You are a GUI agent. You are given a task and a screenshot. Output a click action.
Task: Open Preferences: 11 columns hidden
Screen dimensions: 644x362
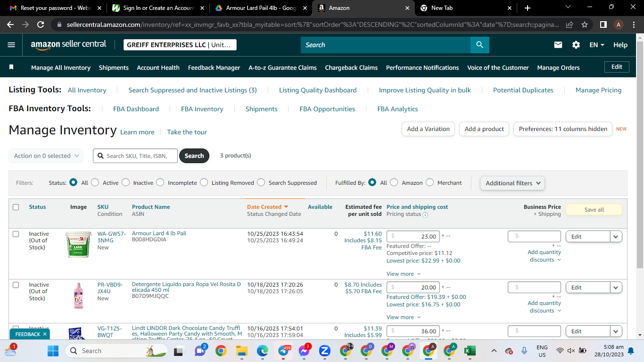point(563,129)
